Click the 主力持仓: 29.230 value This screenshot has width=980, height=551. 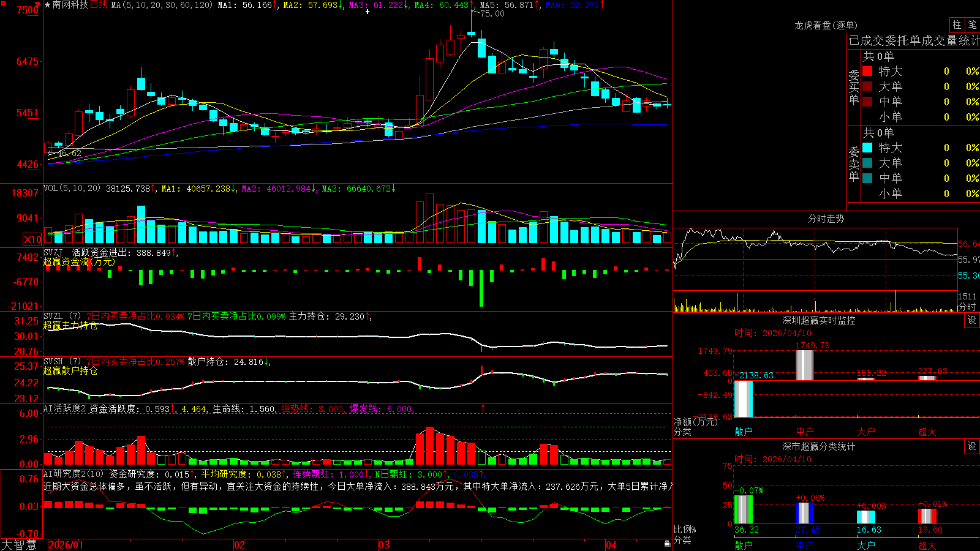pyautogui.click(x=327, y=317)
